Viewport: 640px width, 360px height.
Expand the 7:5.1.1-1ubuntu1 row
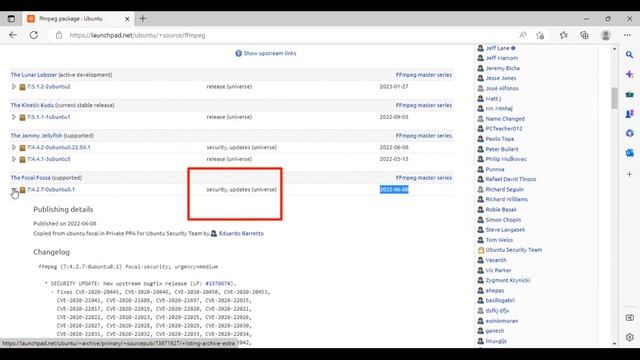13,117
